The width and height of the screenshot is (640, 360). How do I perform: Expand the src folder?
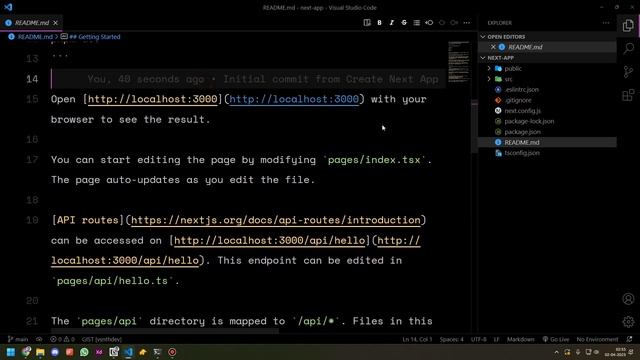pyautogui.click(x=489, y=79)
